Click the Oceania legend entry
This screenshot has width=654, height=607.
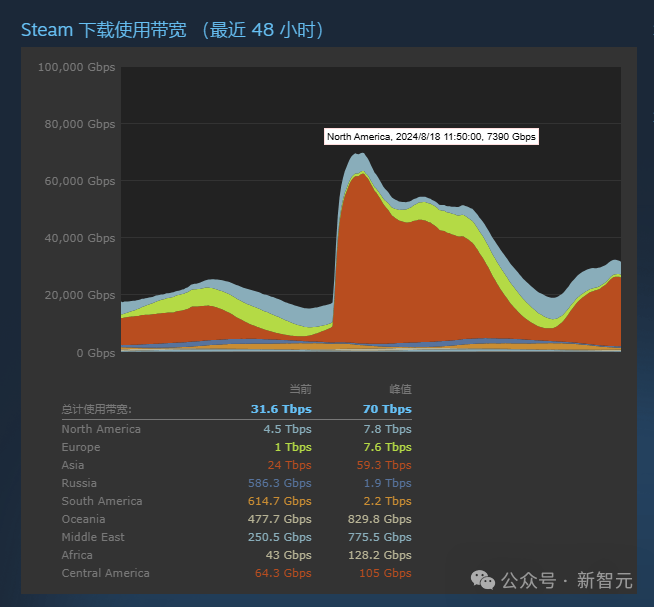[83, 519]
